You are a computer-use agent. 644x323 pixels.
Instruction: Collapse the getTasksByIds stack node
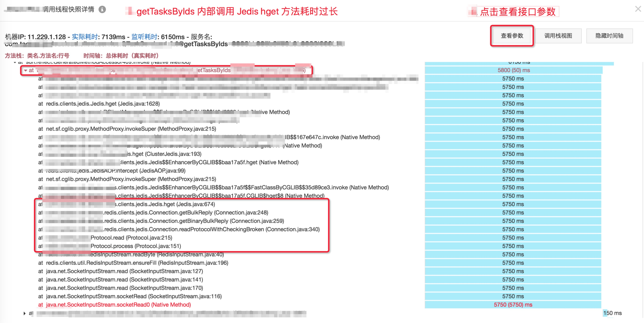(x=25, y=71)
